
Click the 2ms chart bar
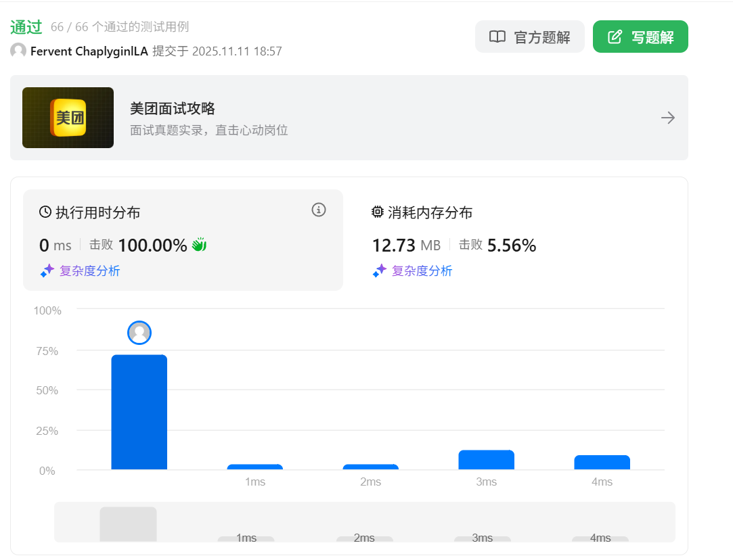click(x=371, y=467)
